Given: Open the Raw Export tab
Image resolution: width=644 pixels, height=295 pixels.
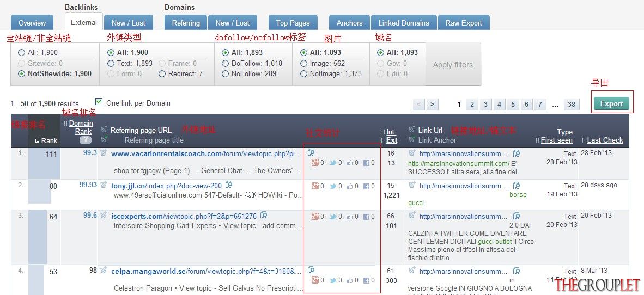Looking at the screenshot, I should [x=464, y=23].
